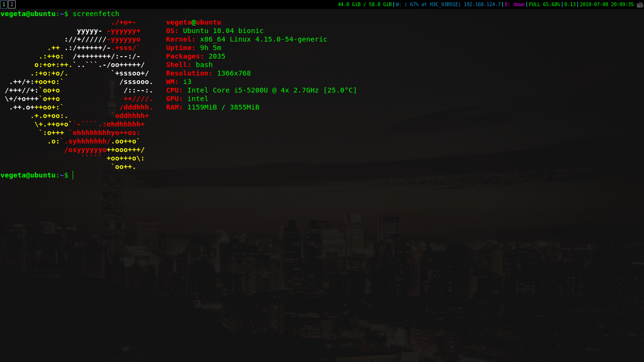Click wireless status showing H3C_93B91E
The image size is (644, 362).
click(x=448, y=5)
